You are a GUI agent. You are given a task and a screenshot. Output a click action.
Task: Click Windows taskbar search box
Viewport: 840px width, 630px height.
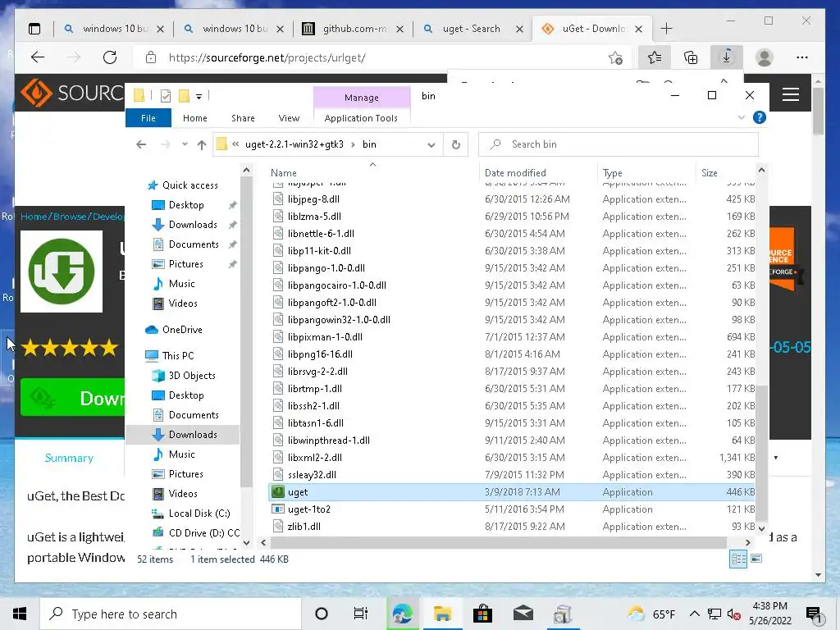pos(171,614)
